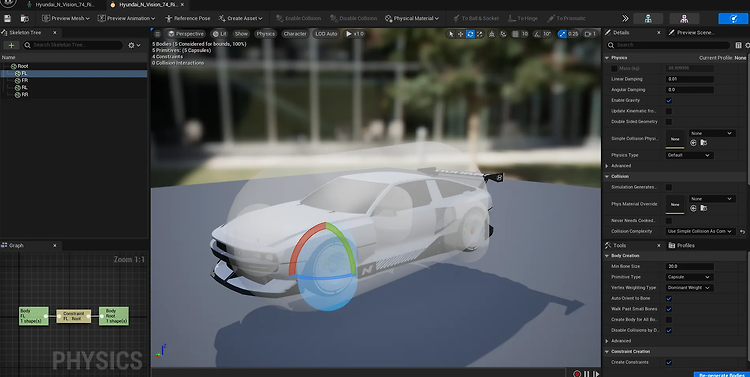The width and height of the screenshot is (750, 377).
Task: Click the Linear Damping value field
Action: [x=689, y=79]
